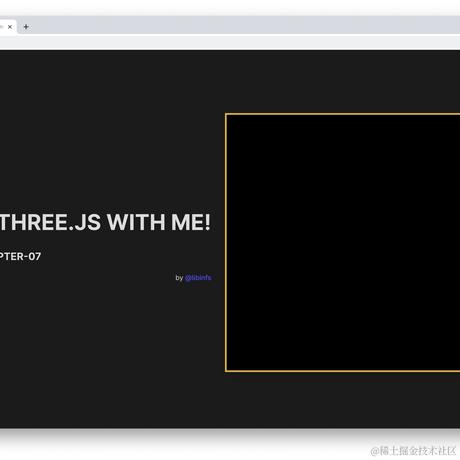Screen dimensions: 460x460
Task: Close the current browser tab
Action: 10,27
